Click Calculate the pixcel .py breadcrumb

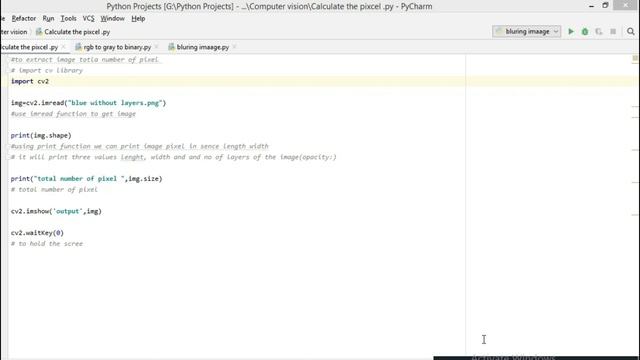pos(77,32)
